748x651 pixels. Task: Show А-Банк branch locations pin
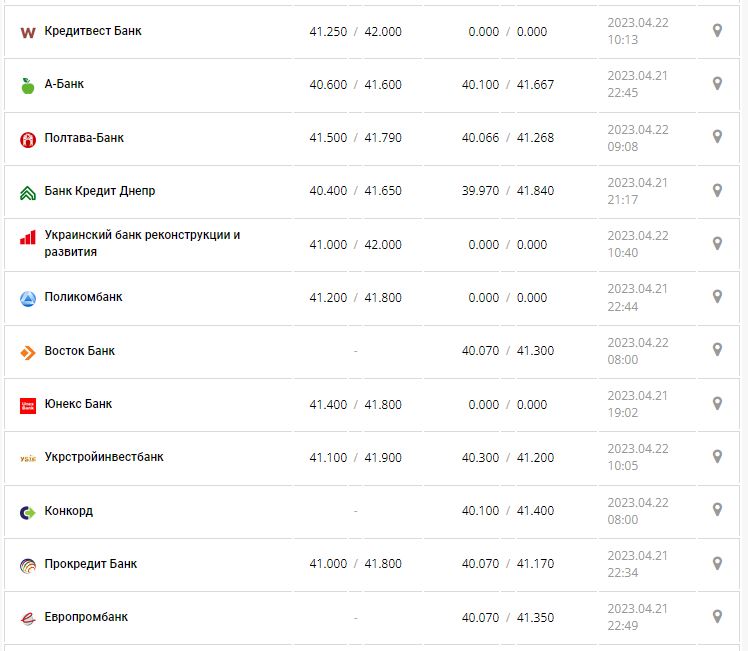[717, 84]
